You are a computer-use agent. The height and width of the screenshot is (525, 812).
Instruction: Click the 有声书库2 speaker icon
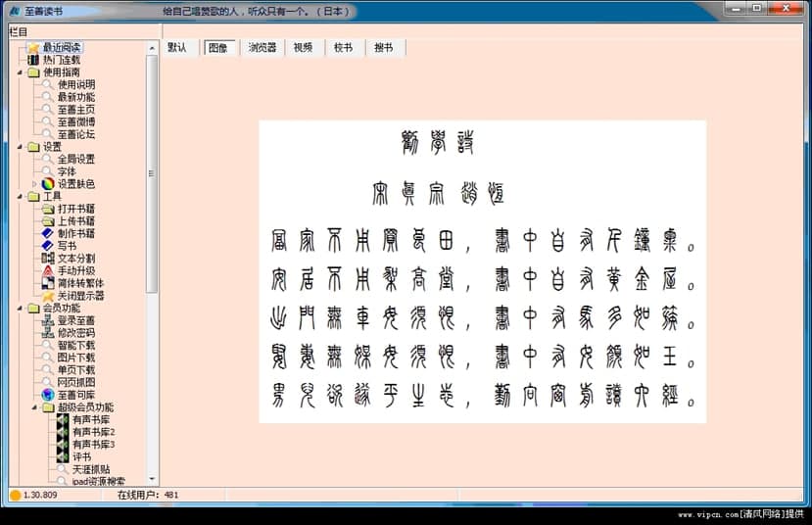coord(63,432)
